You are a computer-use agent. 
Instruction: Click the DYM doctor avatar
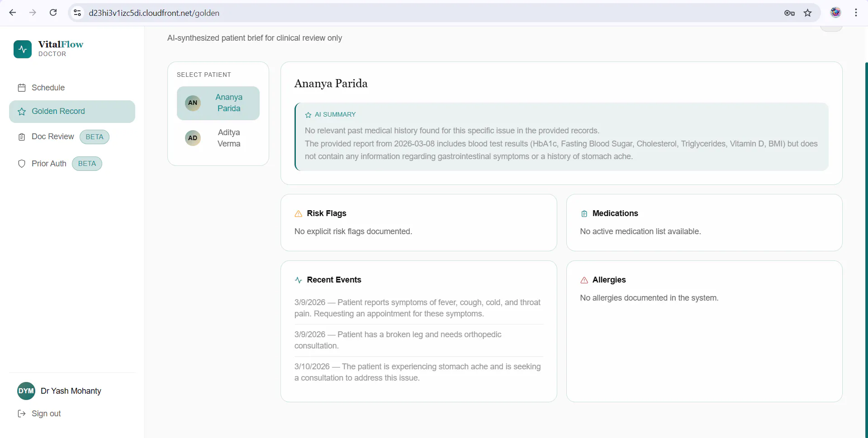[x=26, y=391]
